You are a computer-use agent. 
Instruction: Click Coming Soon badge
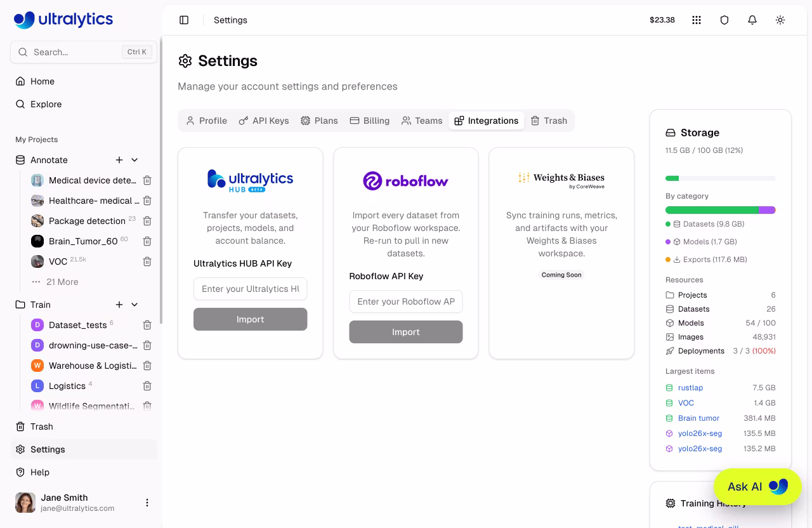coord(561,275)
